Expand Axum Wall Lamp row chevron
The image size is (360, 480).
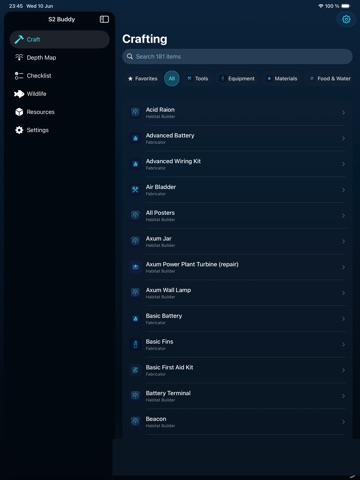pyautogui.click(x=343, y=293)
